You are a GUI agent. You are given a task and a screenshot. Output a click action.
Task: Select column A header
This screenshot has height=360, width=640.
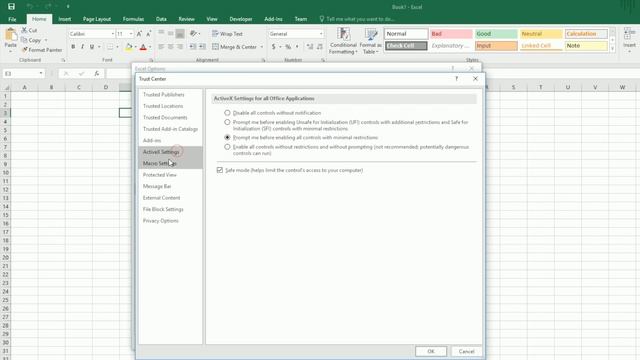coord(24,87)
